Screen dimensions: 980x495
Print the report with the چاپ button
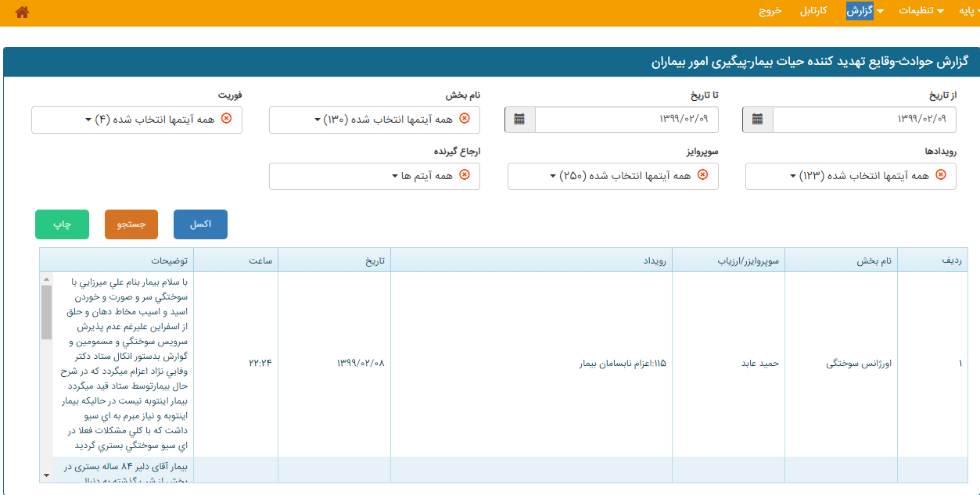coord(63,224)
